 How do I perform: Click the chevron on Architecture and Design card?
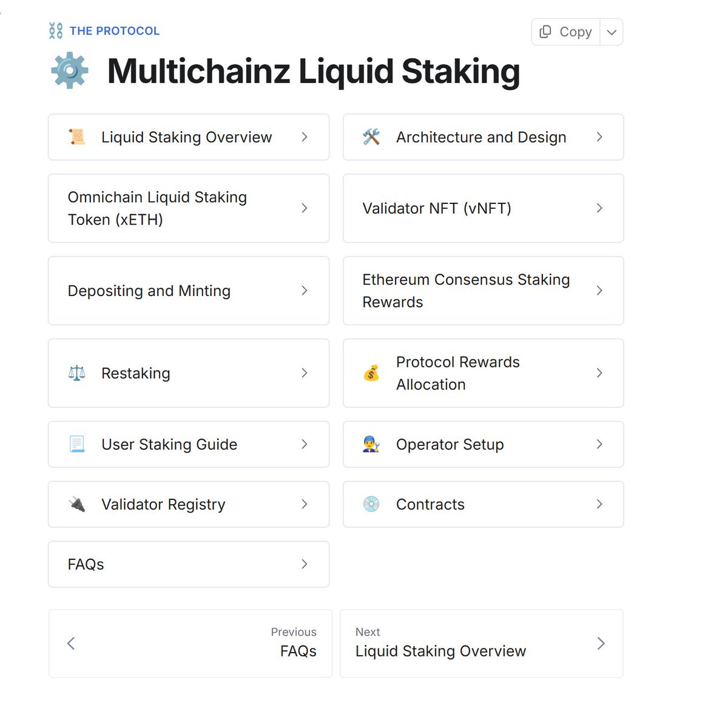599,137
